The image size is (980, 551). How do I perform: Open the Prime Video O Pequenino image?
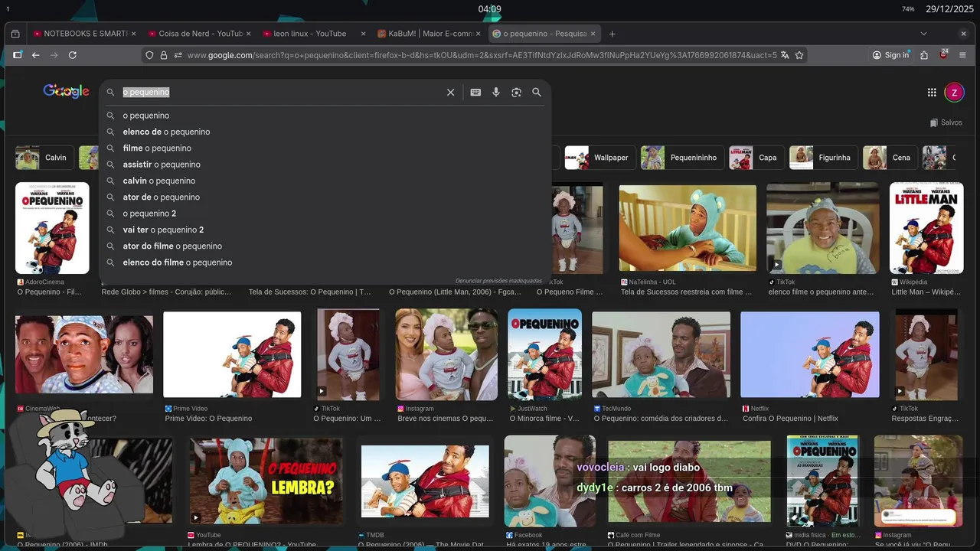pos(232,354)
